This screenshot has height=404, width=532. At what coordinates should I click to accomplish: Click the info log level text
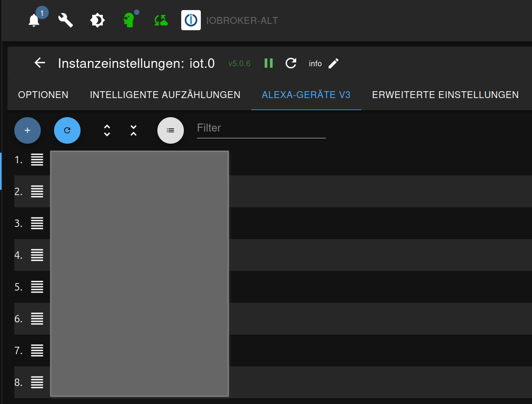pyautogui.click(x=315, y=64)
